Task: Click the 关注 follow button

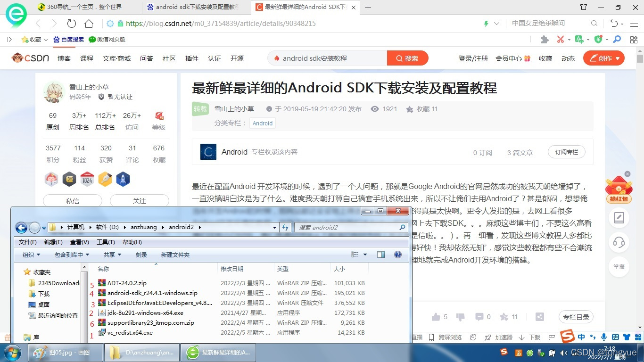Action: coord(140,201)
